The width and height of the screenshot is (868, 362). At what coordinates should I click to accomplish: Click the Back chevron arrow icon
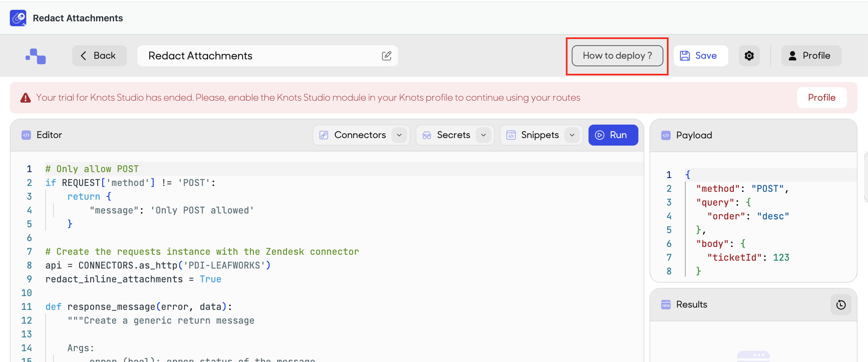[x=83, y=55]
